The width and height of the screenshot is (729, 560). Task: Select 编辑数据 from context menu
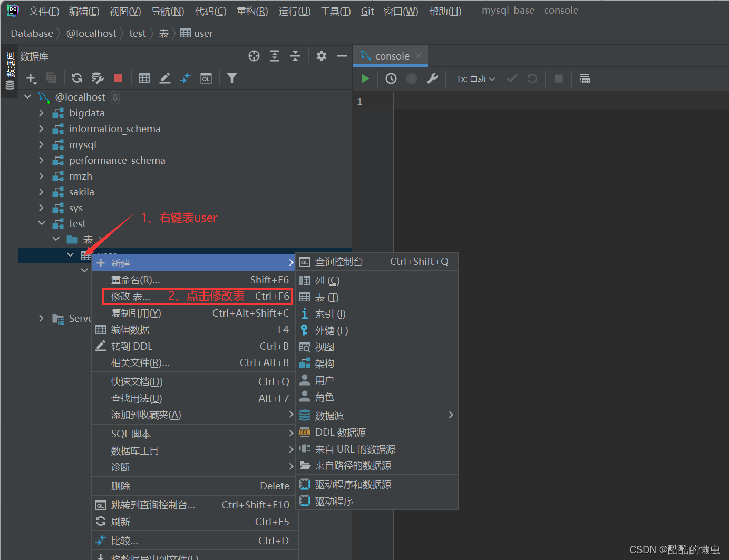pyautogui.click(x=193, y=329)
